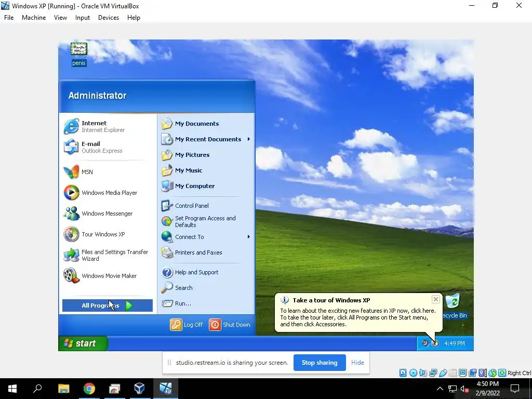Screen dimensions: 532x399
Task: Stop sharing the screen
Action: click(320, 363)
